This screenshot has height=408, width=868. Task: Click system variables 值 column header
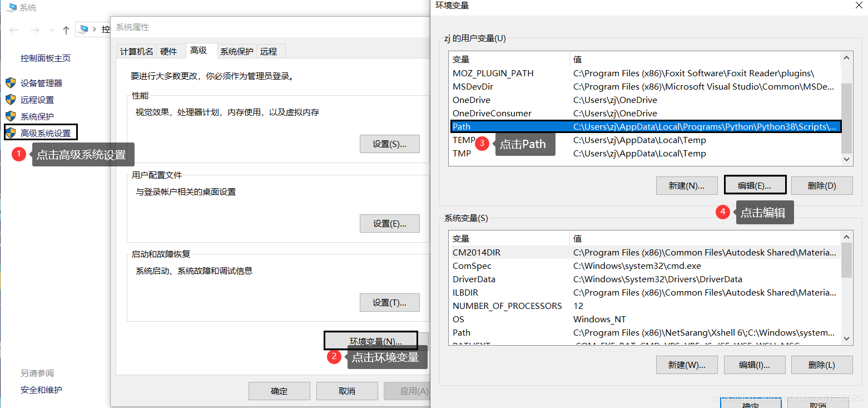pyautogui.click(x=706, y=238)
